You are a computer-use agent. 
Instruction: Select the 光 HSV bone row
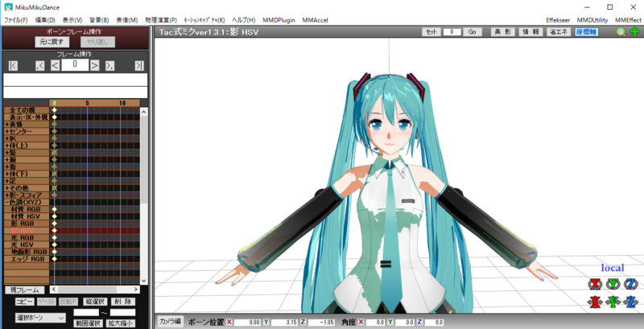[27, 245]
